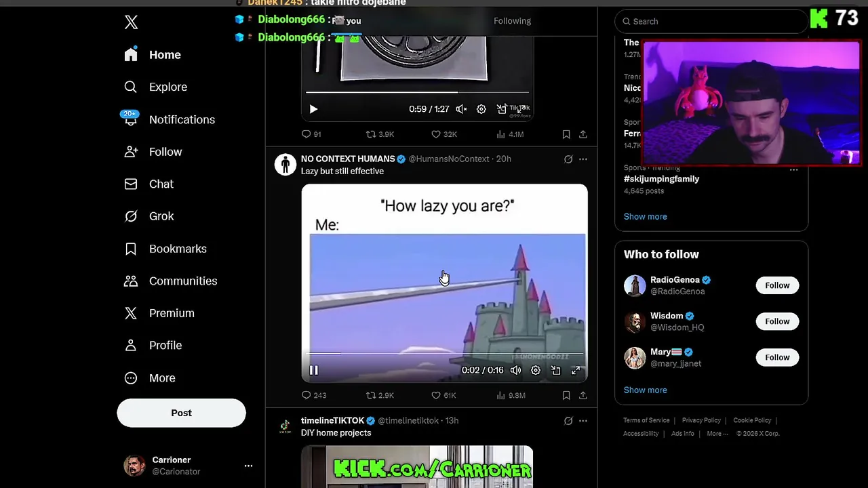The width and height of the screenshot is (868, 488).
Task: View analytics of top post 4.1M views
Action: [x=510, y=134]
